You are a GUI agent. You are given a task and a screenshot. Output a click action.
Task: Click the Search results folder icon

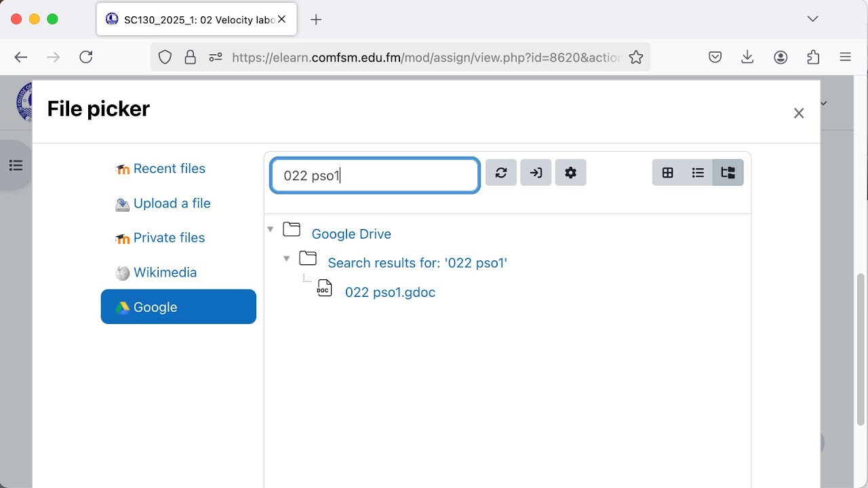click(308, 258)
